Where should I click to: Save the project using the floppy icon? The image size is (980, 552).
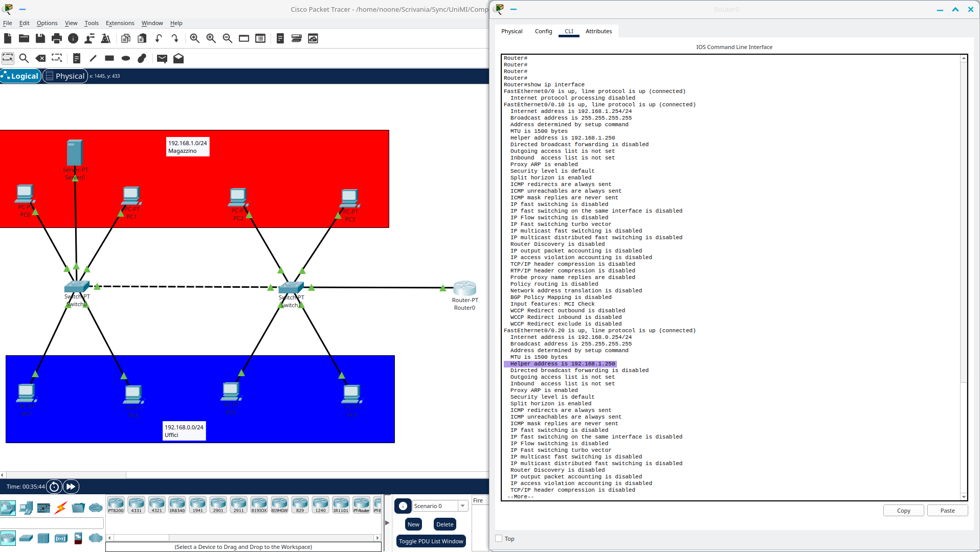[40, 38]
